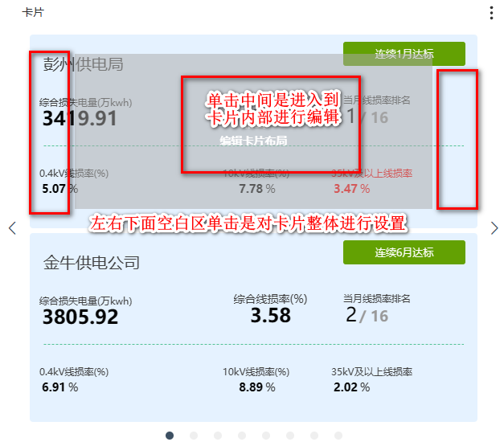Select the first active pagination dot
This screenshot has height=442, width=504.
tap(170, 436)
